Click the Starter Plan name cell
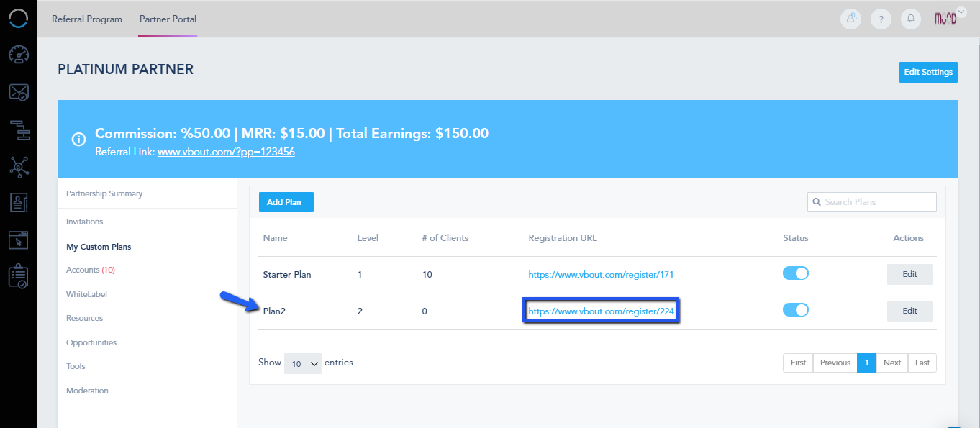 287,274
